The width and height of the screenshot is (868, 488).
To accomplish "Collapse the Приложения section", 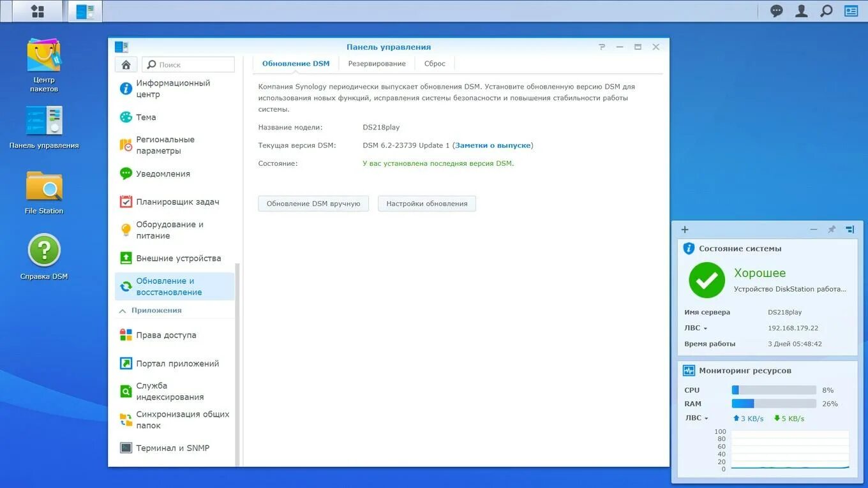I will click(x=123, y=311).
